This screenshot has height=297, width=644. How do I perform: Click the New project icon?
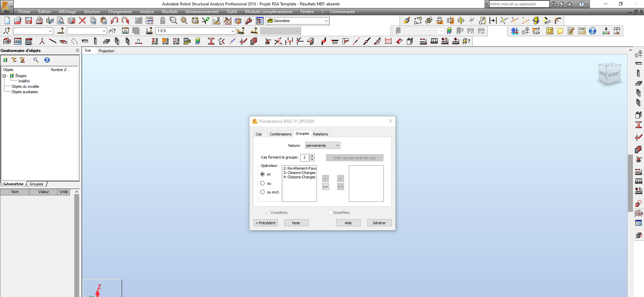pyautogui.click(x=7, y=21)
